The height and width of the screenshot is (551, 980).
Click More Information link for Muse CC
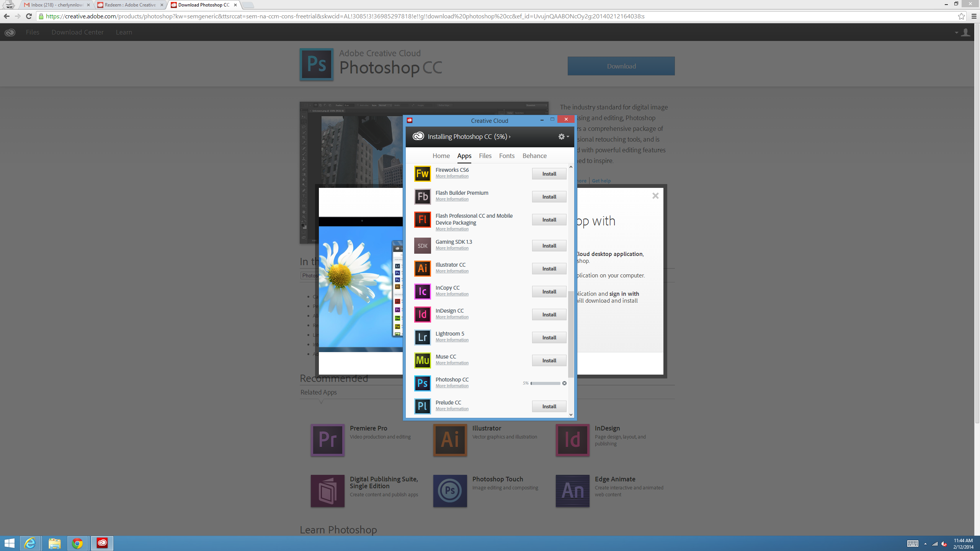[x=452, y=363]
